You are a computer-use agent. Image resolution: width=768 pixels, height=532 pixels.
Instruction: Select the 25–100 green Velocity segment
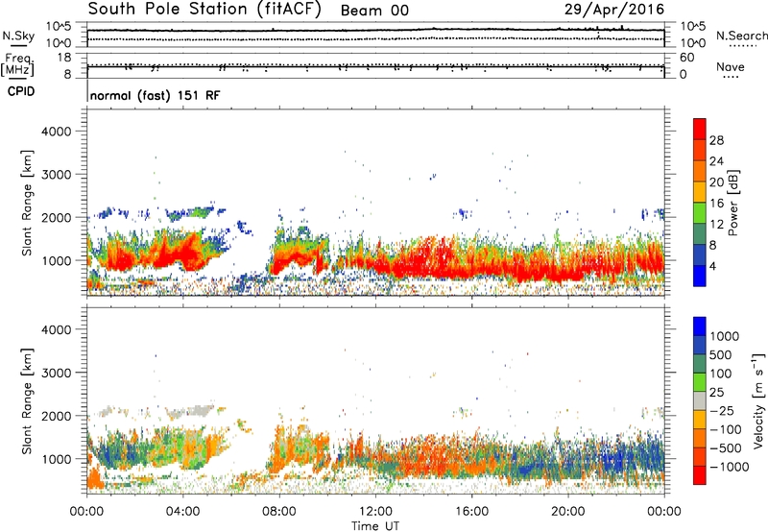tap(700, 382)
